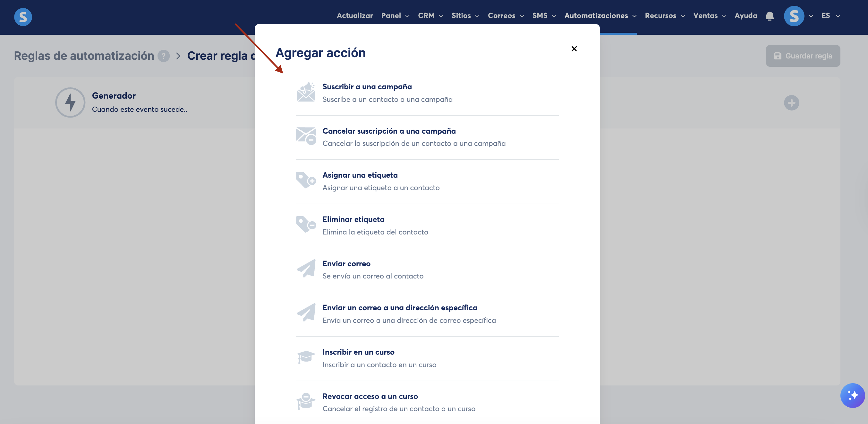Open the Ayuda menu item

(746, 16)
